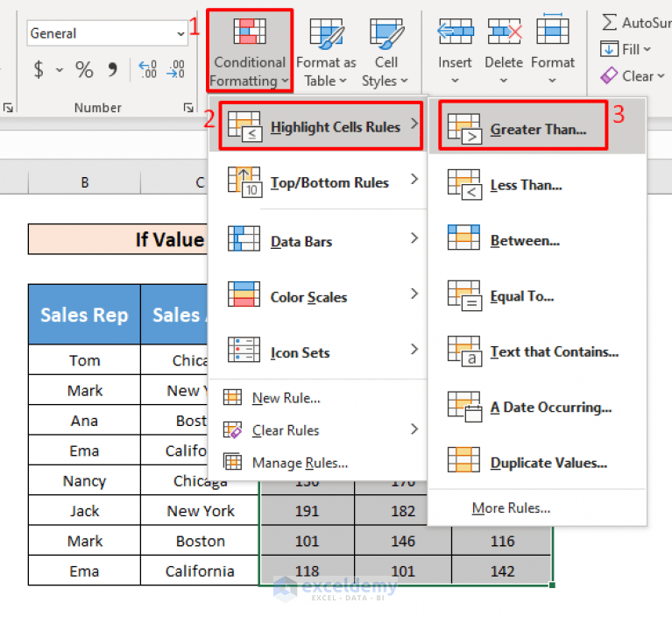Apply comma style format
The height and width of the screenshot is (617, 672).
(113, 69)
